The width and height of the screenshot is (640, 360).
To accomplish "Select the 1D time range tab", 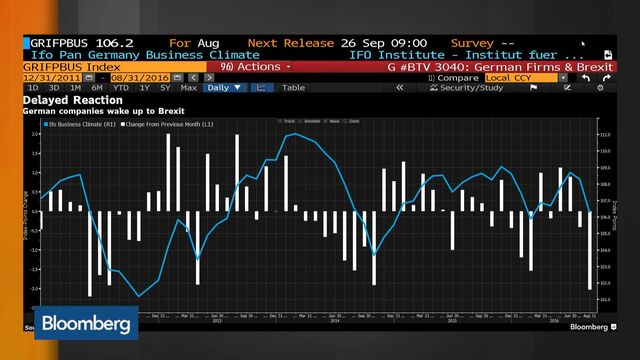I will pyautogui.click(x=33, y=88).
